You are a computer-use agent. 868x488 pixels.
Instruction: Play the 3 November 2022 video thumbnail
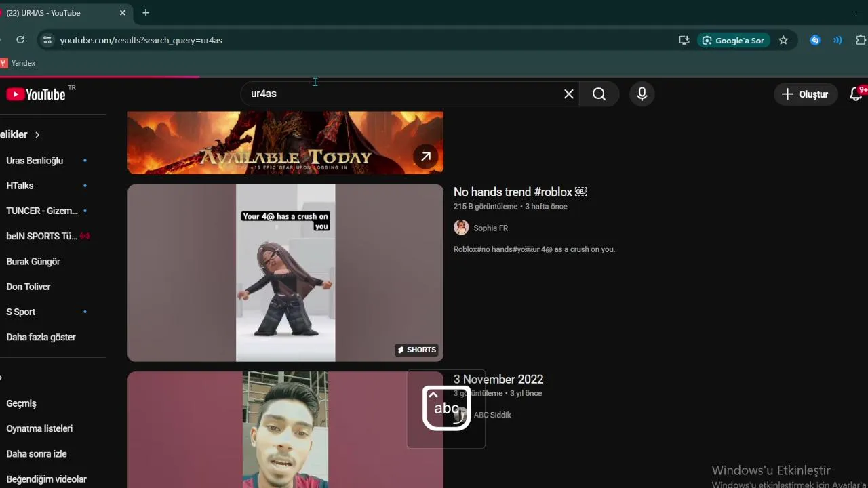tap(285, 430)
